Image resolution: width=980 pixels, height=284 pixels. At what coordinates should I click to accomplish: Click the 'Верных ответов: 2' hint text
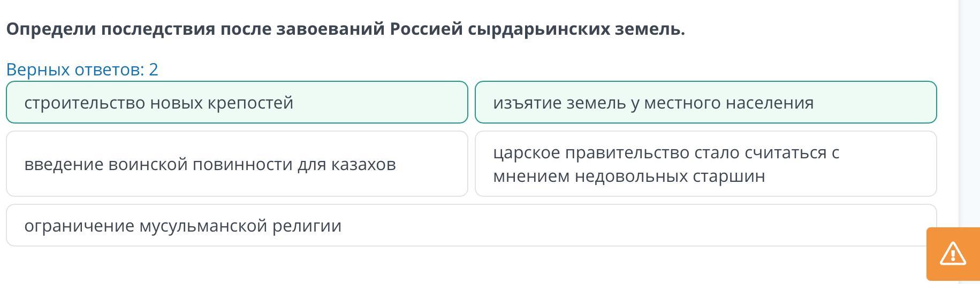[x=82, y=70]
